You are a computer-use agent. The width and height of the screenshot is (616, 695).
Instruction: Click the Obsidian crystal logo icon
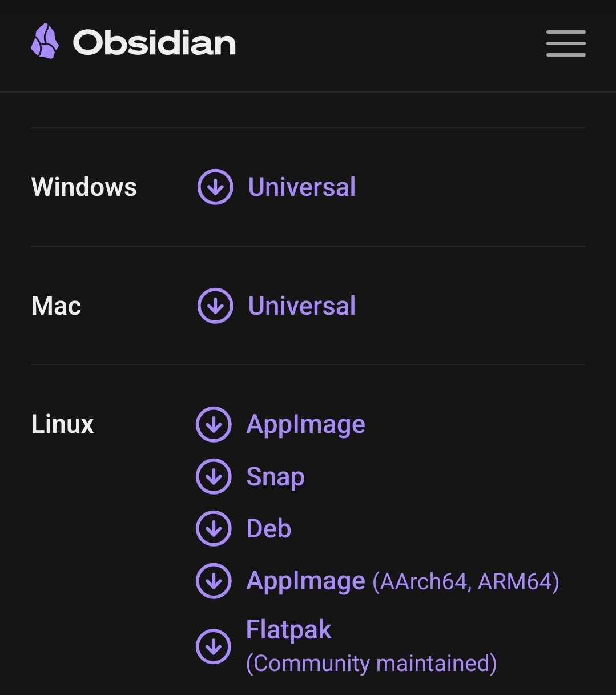45,41
